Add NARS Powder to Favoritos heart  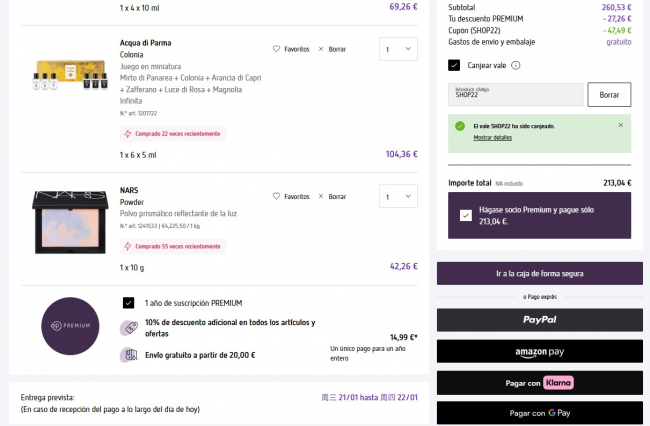pyautogui.click(x=276, y=196)
